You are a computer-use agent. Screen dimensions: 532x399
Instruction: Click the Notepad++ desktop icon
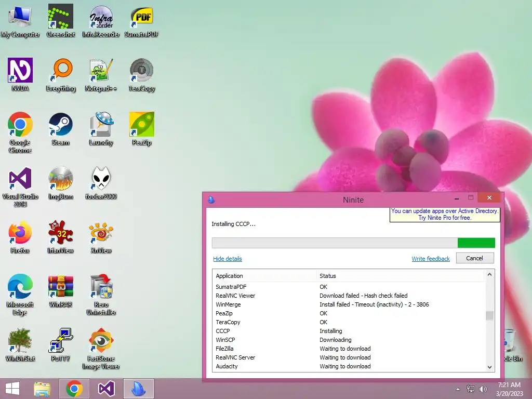coord(101,75)
